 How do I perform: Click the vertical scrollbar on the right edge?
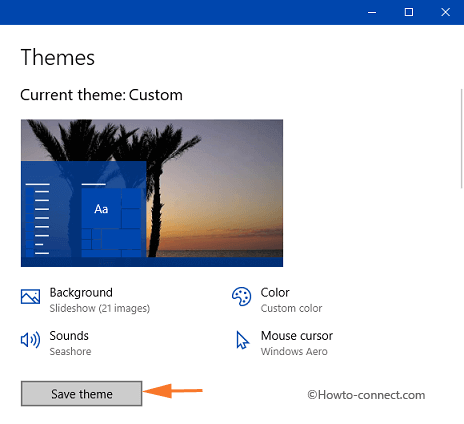point(462,138)
